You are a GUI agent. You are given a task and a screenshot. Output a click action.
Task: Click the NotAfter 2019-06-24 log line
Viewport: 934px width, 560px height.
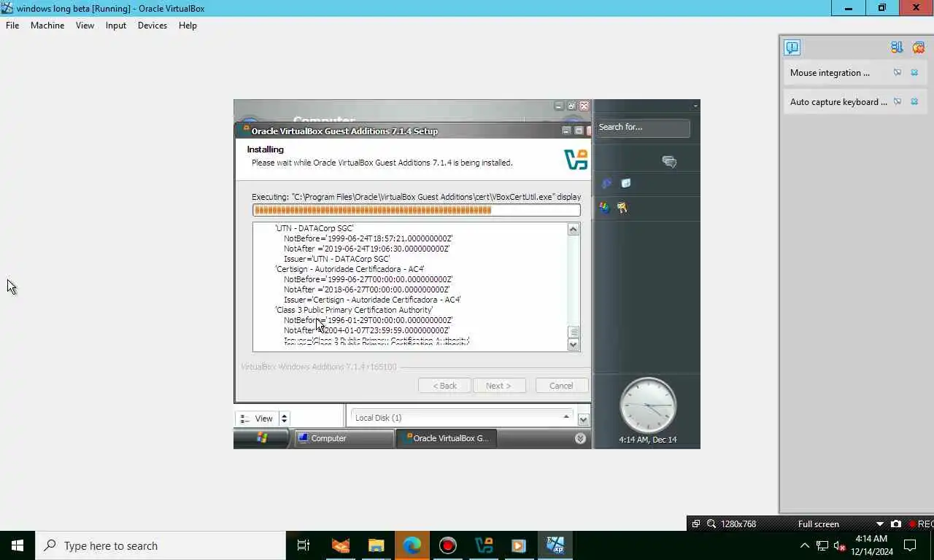tap(366, 249)
